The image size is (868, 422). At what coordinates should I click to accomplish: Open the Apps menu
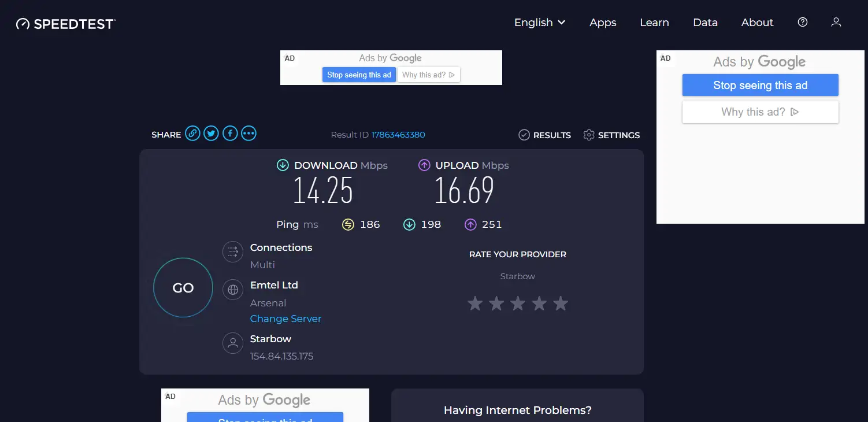[x=603, y=23]
